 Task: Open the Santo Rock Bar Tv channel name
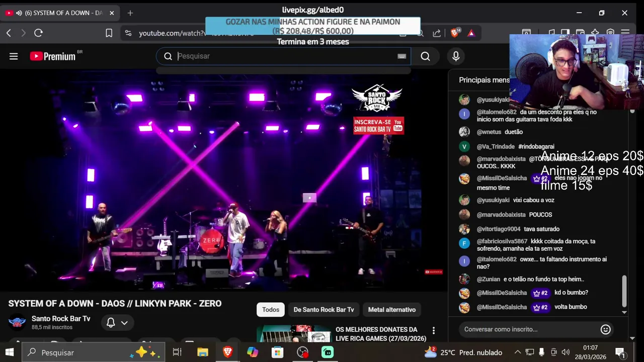(x=61, y=319)
